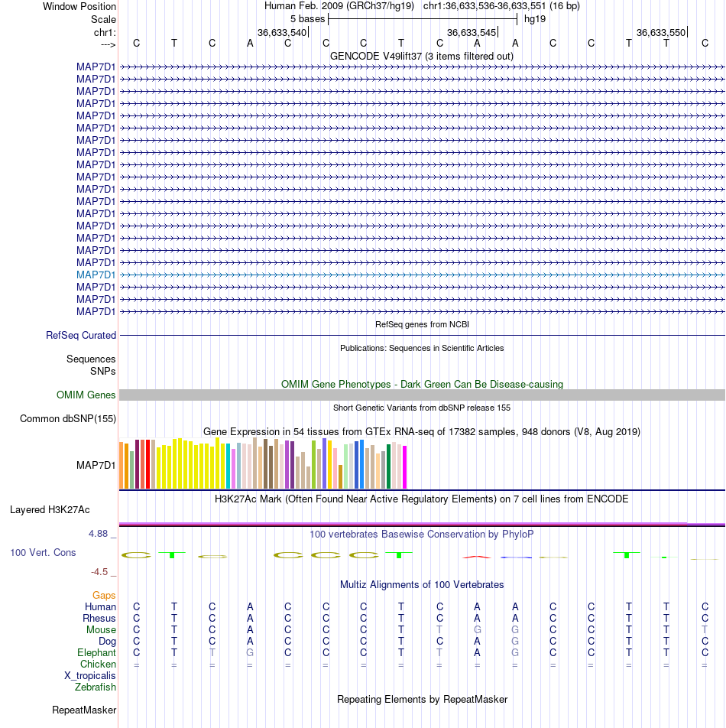
Task: Open the GENCODE V49lift37 track title
Action: pos(422,56)
